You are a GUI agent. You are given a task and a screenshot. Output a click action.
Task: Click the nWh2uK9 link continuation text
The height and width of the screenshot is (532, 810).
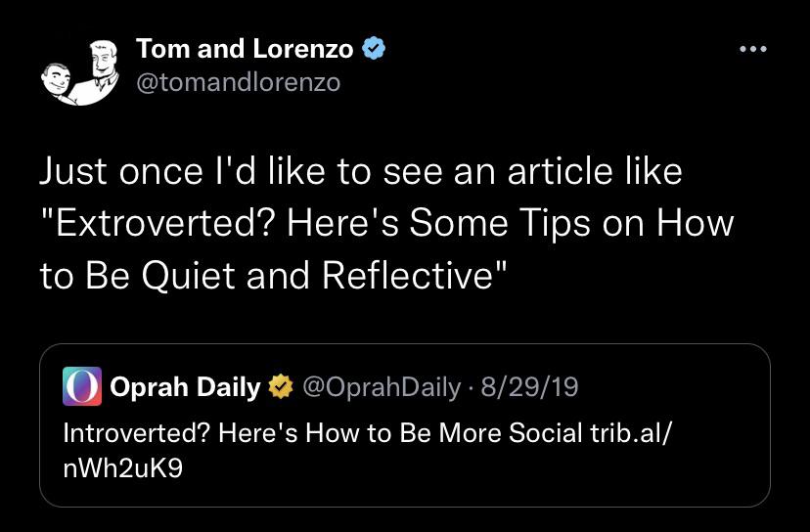tap(122, 468)
